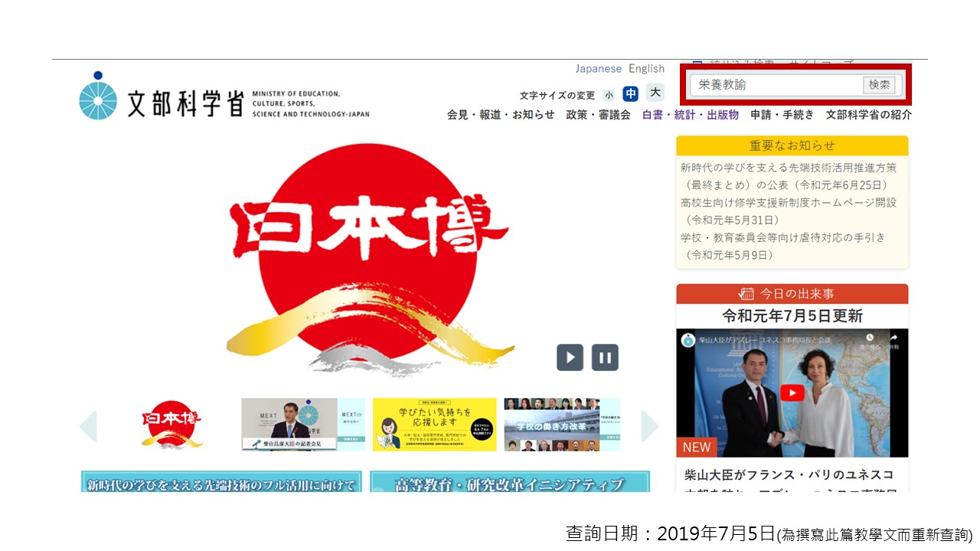Click the 重要なお知らせ heading
The image size is (980, 551).
click(x=792, y=145)
